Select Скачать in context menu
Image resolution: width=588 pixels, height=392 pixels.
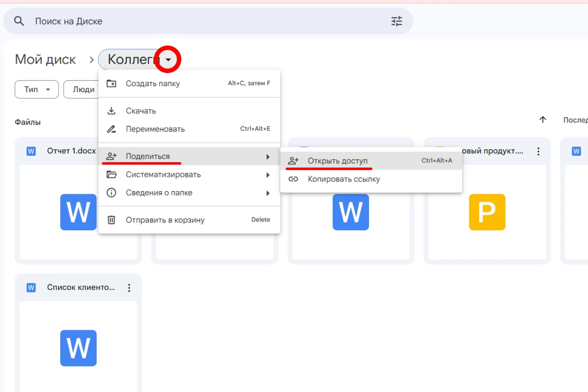click(x=189, y=111)
